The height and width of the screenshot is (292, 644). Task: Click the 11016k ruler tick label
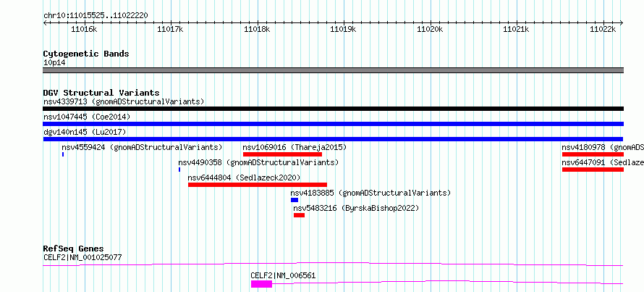84,29
